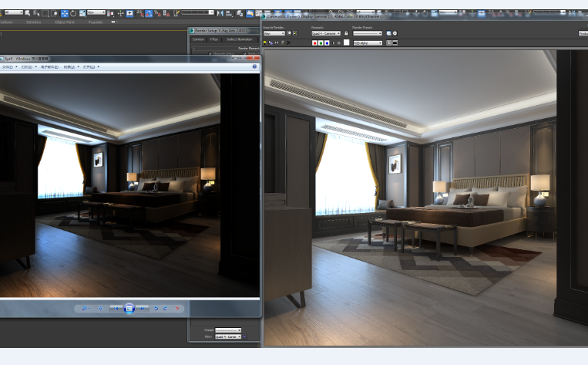Open the fourth dropdown menu in photo viewer
The height and width of the screenshot is (365, 588).
[x=71, y=67]
